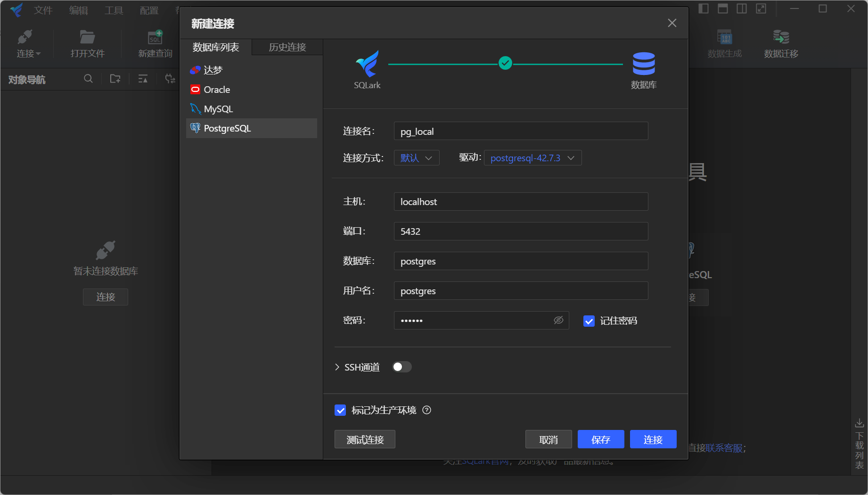Viewport: 868px width, 495px height.
Task: Switch to the 历史连接 tab
Action: click(287, 47)
